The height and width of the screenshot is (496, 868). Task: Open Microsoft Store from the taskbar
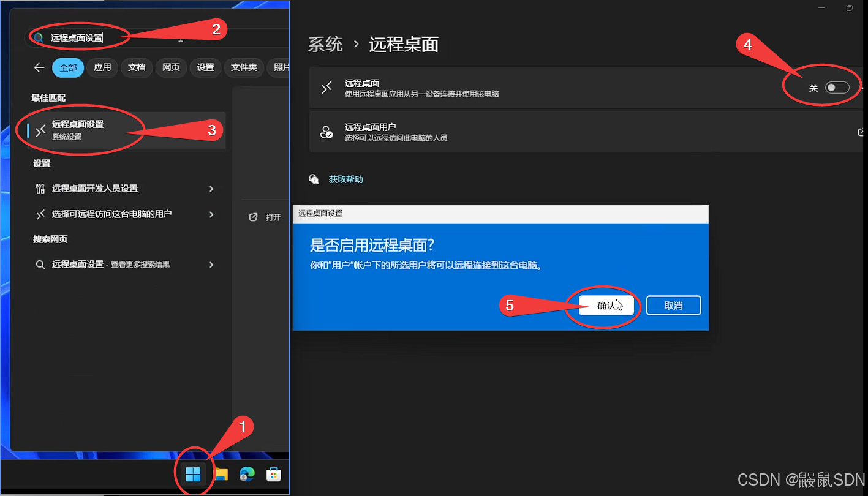274,474
